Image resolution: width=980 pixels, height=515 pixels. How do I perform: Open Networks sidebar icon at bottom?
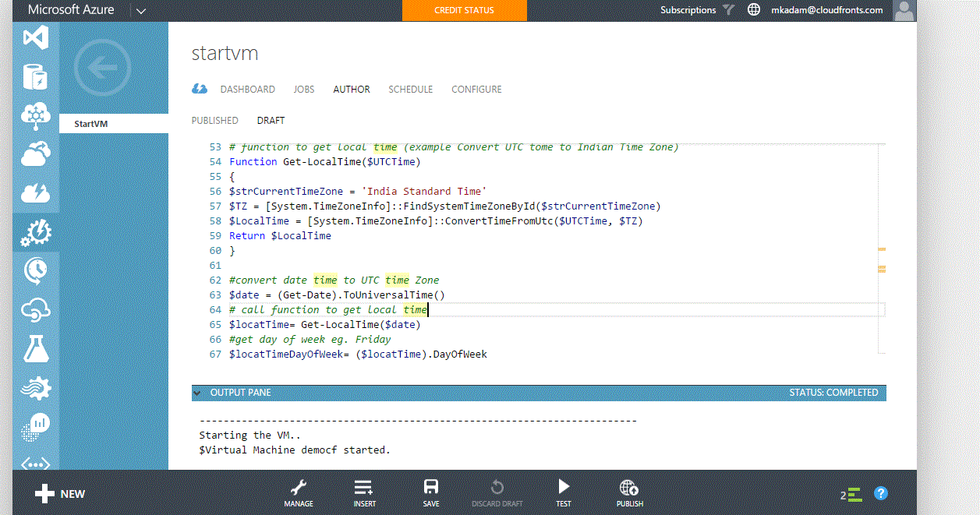pos(36,463)
